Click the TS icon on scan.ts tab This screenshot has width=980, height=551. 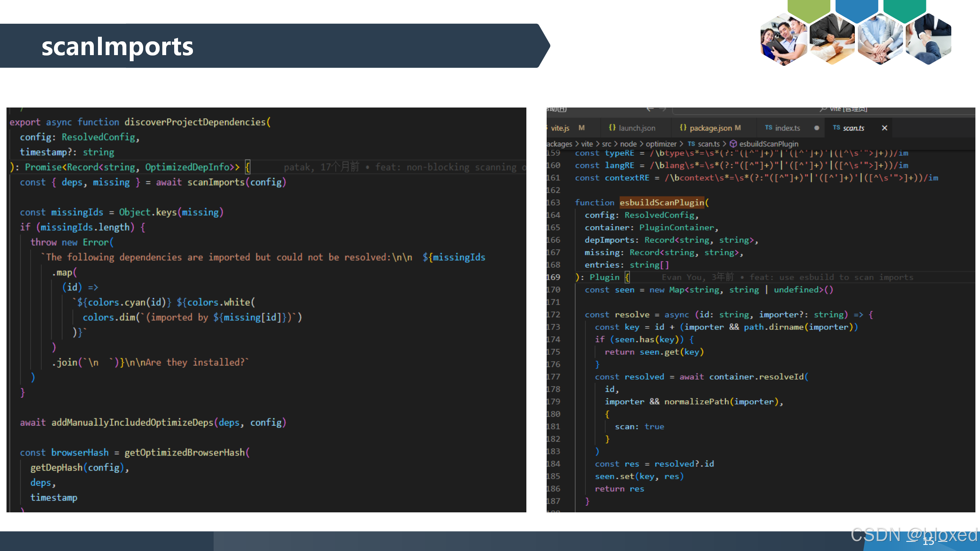[x=836, y=127]
